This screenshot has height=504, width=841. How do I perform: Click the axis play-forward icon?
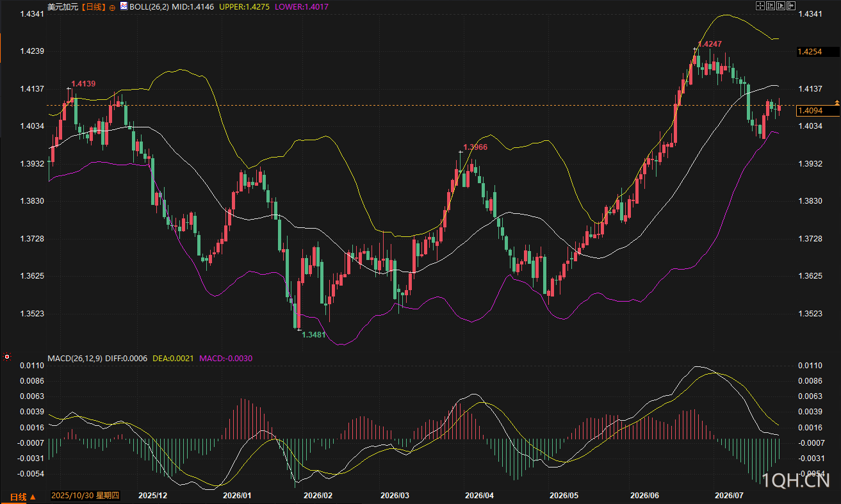coord(781,6)
